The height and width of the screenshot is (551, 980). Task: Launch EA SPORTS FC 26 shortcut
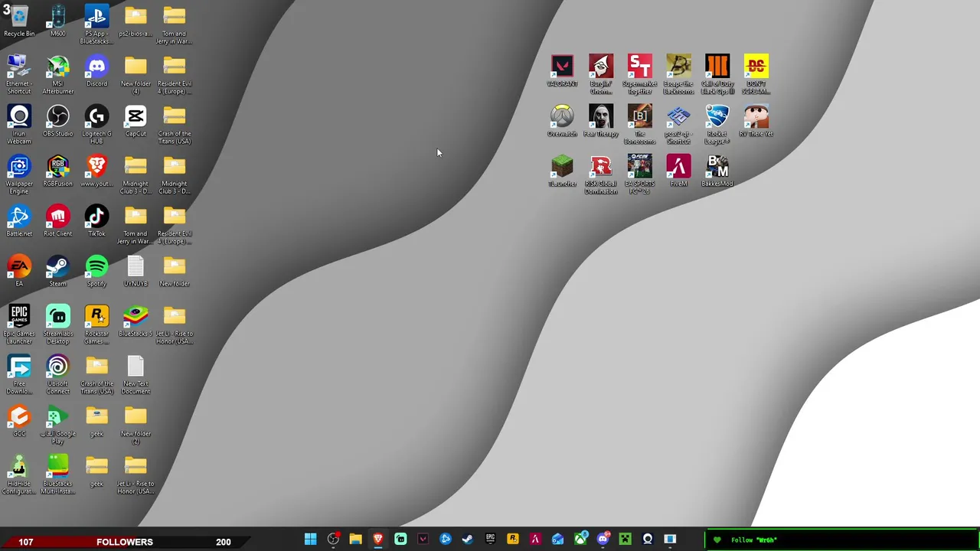point(639,174)
